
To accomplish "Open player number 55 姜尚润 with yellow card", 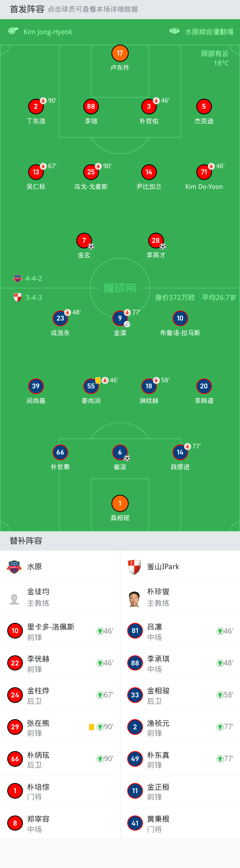I will pyautogui.click(x=91, y=386).
